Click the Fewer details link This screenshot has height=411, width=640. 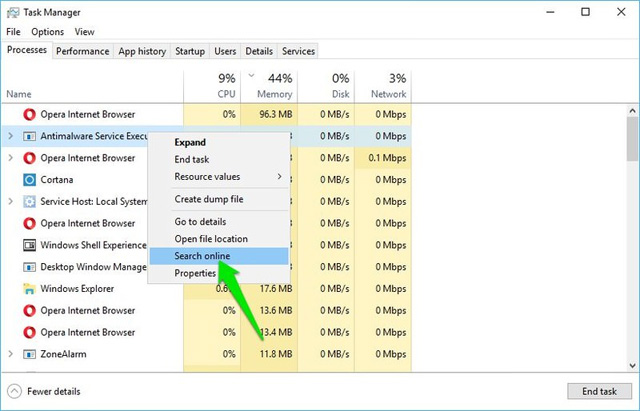(x=53, y=391)
